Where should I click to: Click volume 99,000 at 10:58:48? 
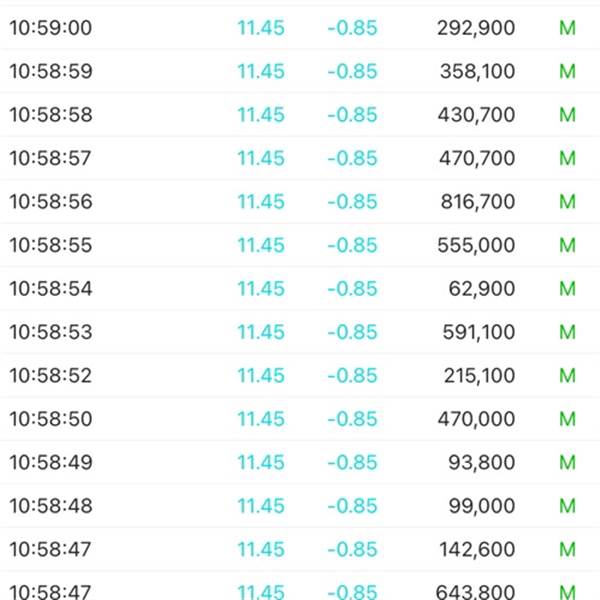pyautogui.click(x=482, y=506)
